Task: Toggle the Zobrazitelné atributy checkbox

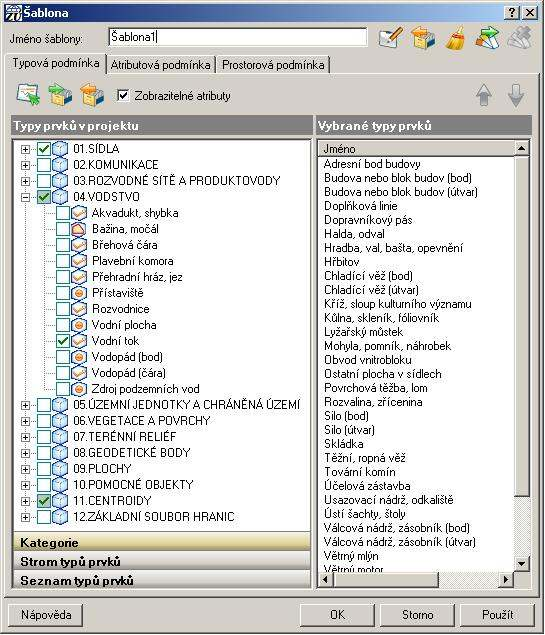Action: (123, 96)
